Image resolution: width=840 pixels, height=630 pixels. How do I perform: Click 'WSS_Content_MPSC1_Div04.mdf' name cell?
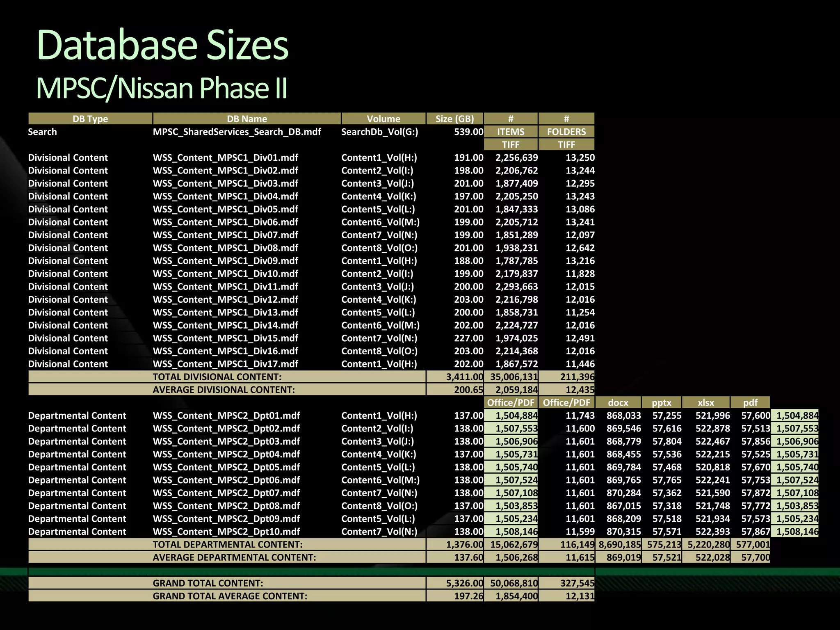(x=226, y=196)
